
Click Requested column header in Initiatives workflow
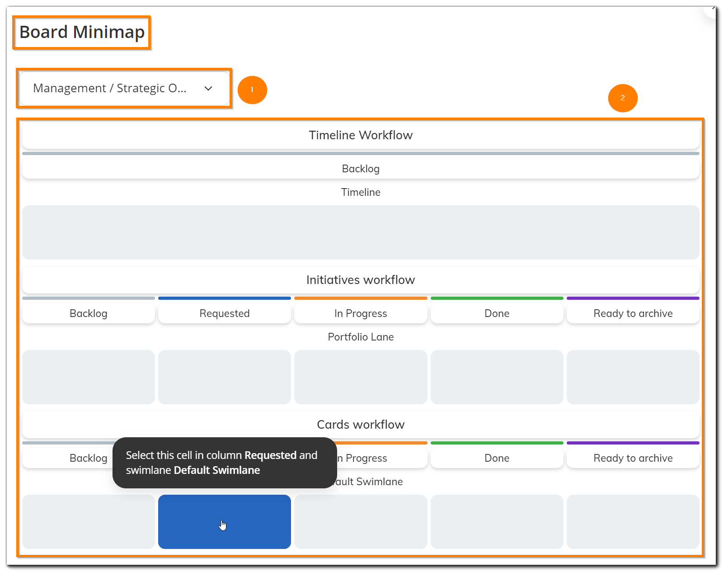point(224,313)
